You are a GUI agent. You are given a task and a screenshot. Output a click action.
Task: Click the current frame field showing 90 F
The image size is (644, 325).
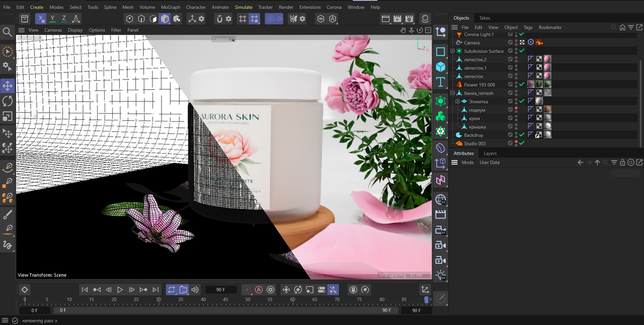[221, 290]
